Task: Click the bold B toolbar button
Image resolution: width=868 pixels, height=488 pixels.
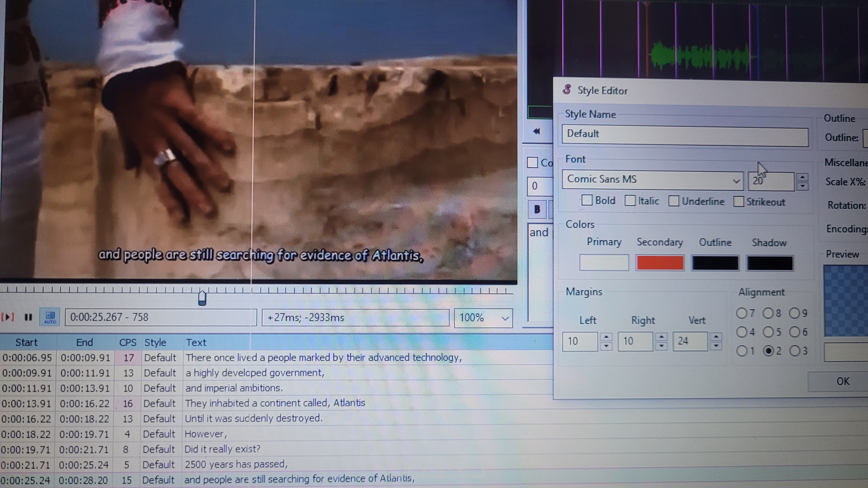Action: 537,210
